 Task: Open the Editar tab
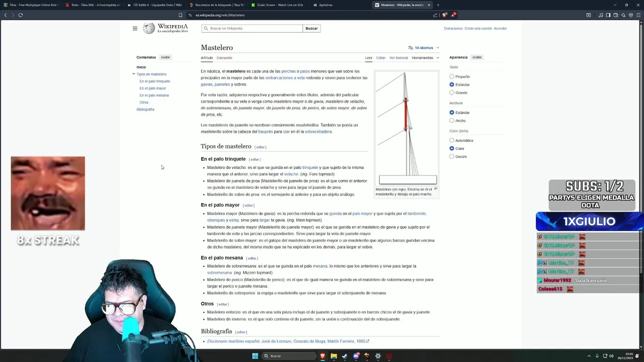(x=381, y=58)
